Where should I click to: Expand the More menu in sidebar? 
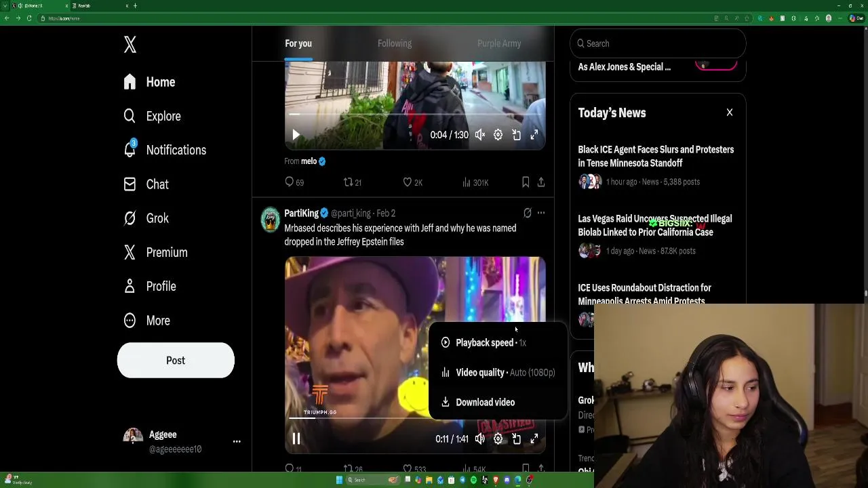pos(146,321)
